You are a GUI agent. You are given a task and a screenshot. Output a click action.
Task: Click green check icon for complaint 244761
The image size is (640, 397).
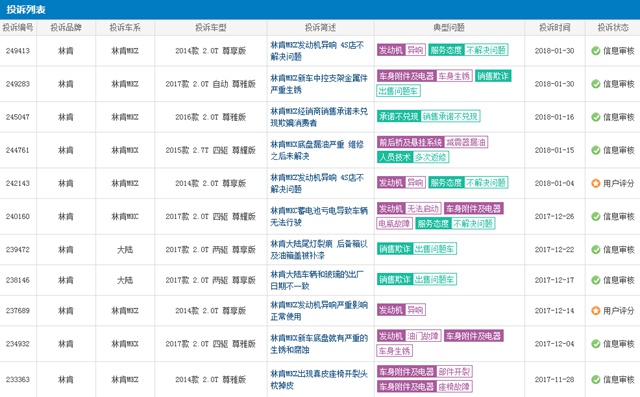[x=596, y=150]
